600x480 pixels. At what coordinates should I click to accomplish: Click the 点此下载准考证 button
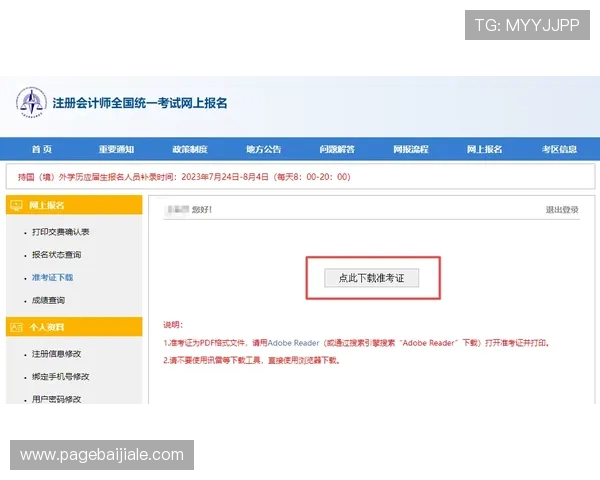[x=372, y=278]
